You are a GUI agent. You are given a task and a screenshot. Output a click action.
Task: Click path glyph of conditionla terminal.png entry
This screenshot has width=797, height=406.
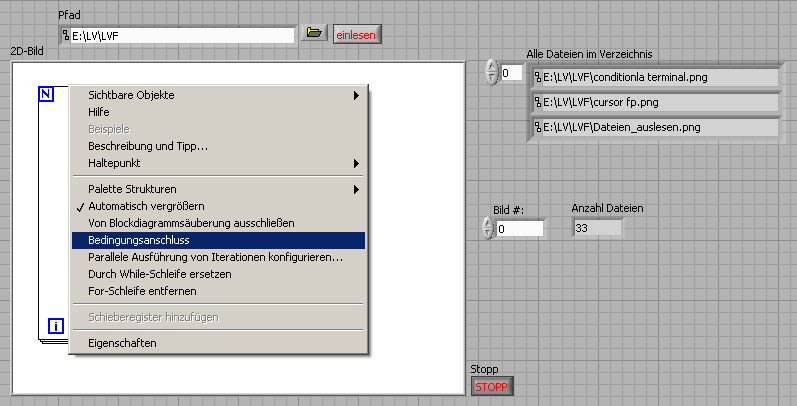click(538, 77)
